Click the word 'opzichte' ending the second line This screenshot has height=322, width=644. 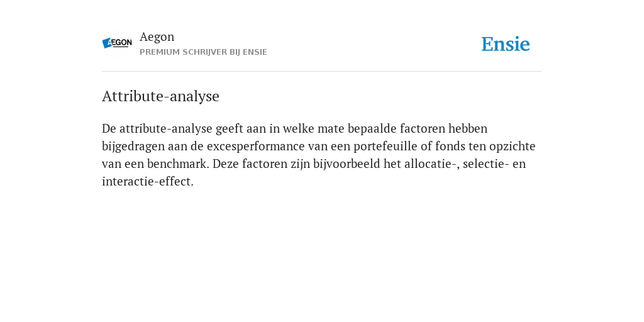pos(512,146)
